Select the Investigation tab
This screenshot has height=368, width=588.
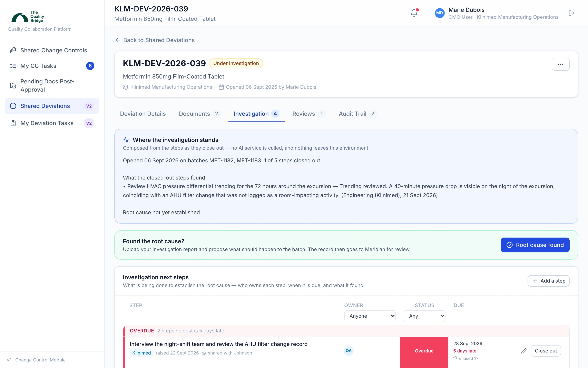coord(256,114)
